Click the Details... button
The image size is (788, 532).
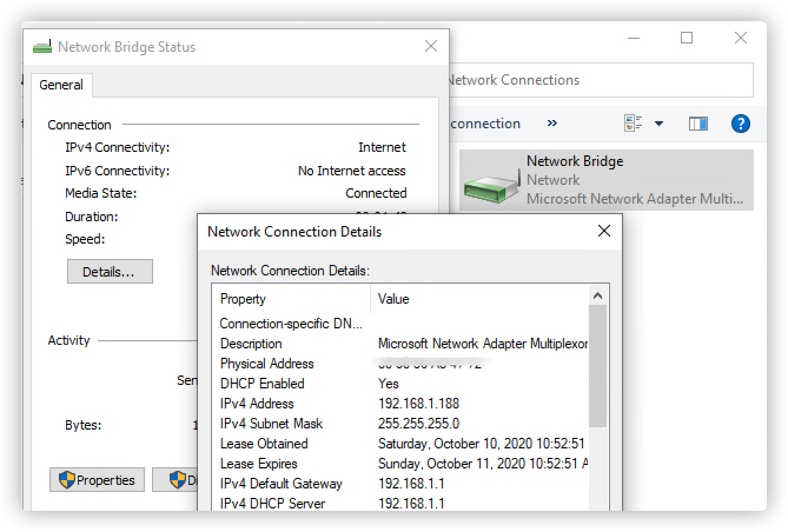[110, 272]
